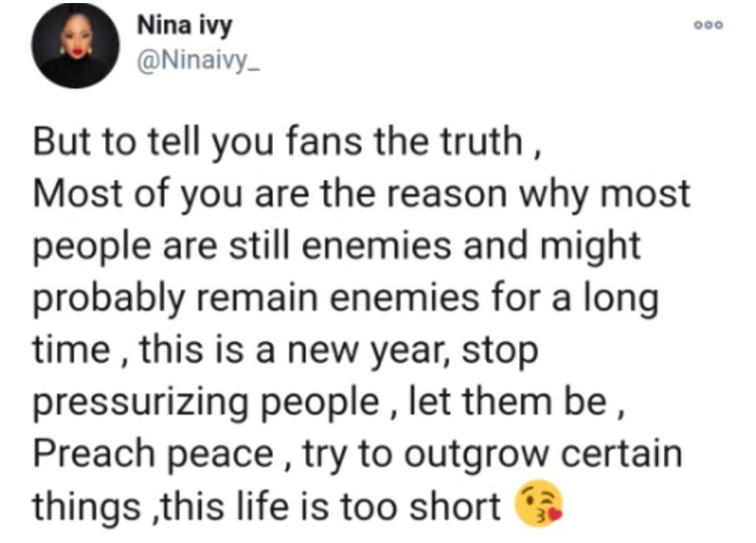This screenshot has height=543, width=756.
Task: Click the line mentioning "this is a new year"
Action: [x=285, y=349]
